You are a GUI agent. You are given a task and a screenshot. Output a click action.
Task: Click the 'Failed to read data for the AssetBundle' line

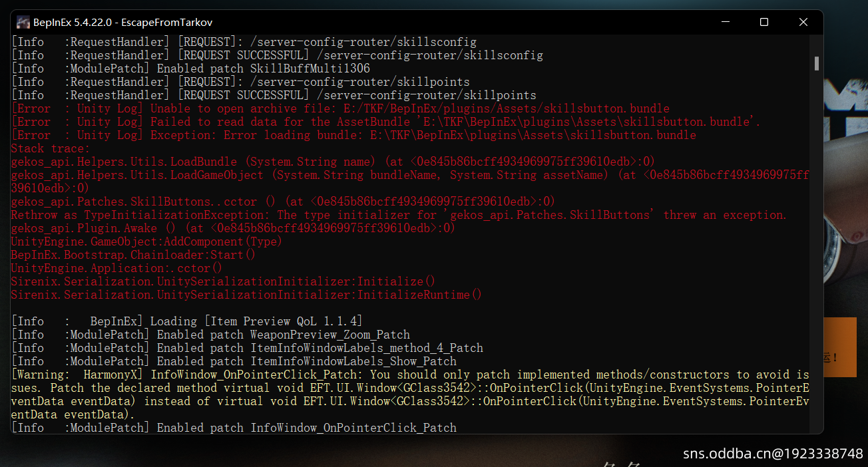385,122
